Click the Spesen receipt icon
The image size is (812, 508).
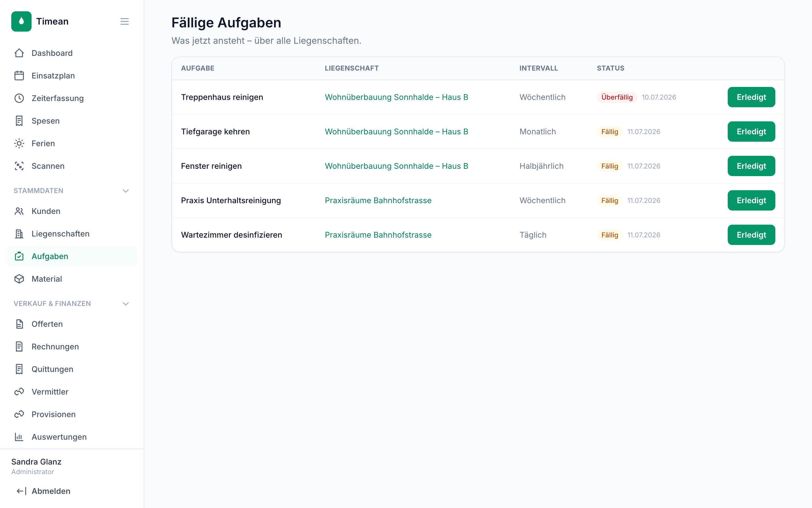click(19, 121)
